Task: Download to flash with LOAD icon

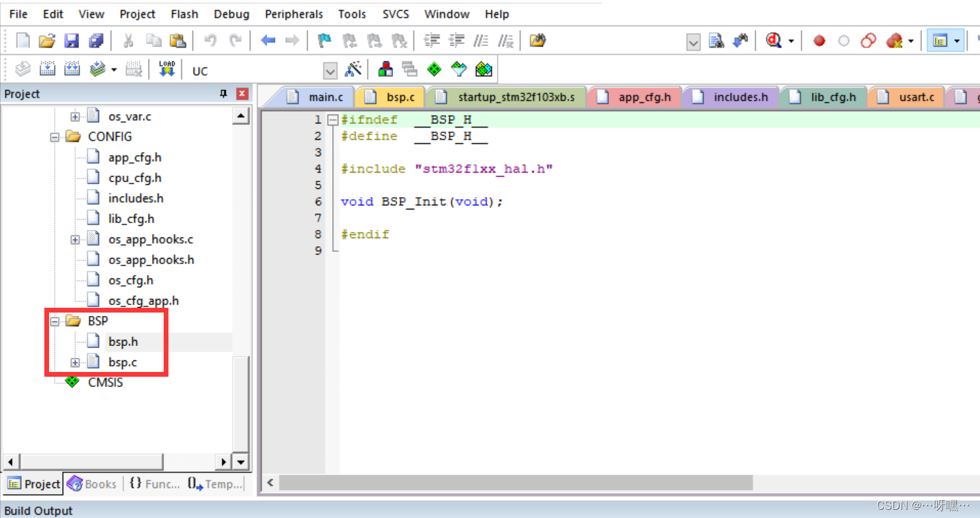Action: click(166, 69)
